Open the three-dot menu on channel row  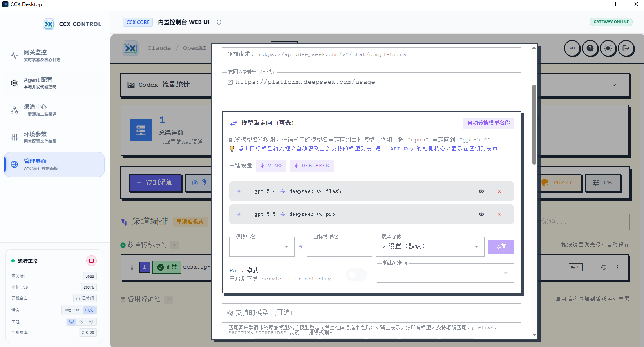click(617, 267)
